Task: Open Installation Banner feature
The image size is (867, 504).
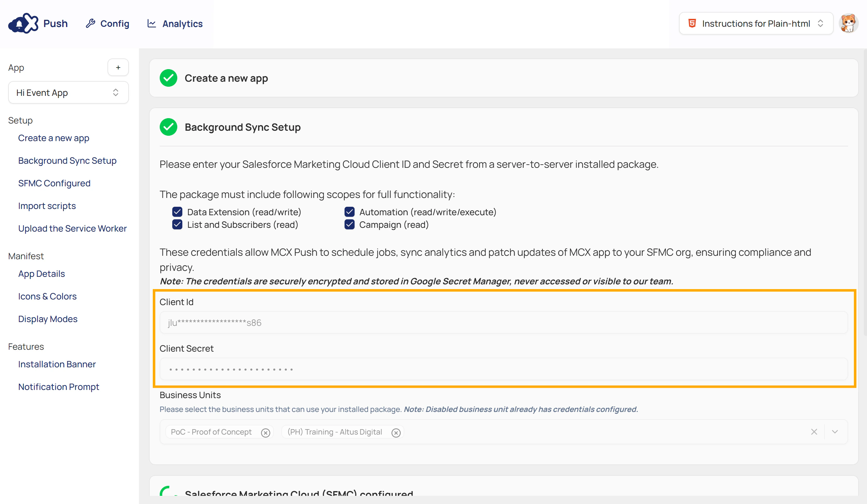Action: [x=57, y=364]
